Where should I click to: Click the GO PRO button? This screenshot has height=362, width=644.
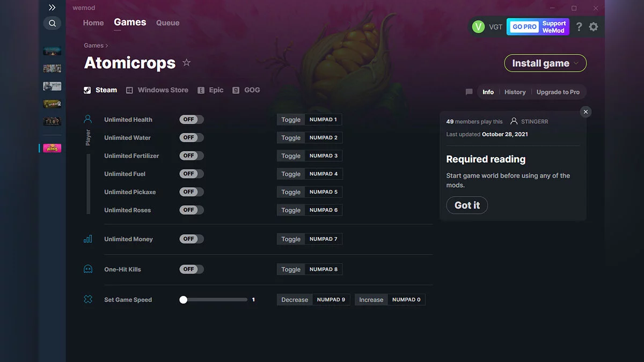[524, 27]
